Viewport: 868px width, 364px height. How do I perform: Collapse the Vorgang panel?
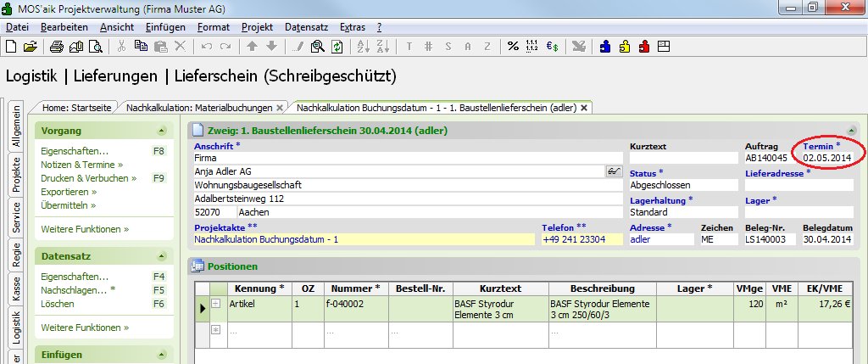pos(161,131)
